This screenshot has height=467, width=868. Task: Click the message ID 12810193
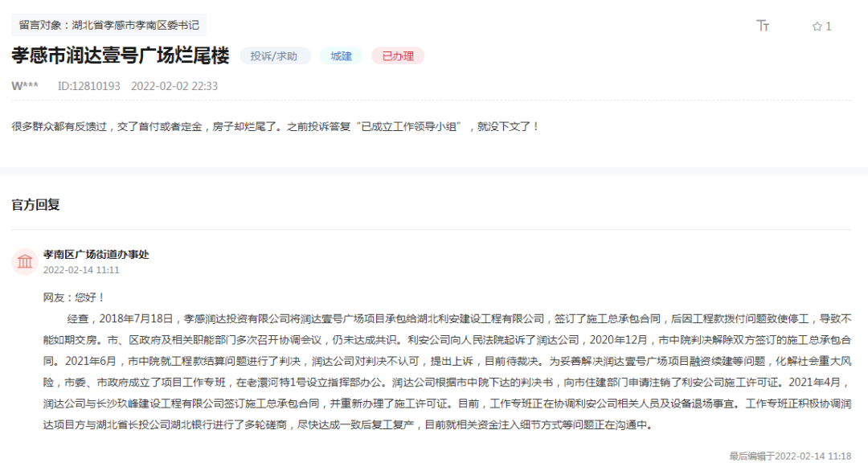pos(88,86)
